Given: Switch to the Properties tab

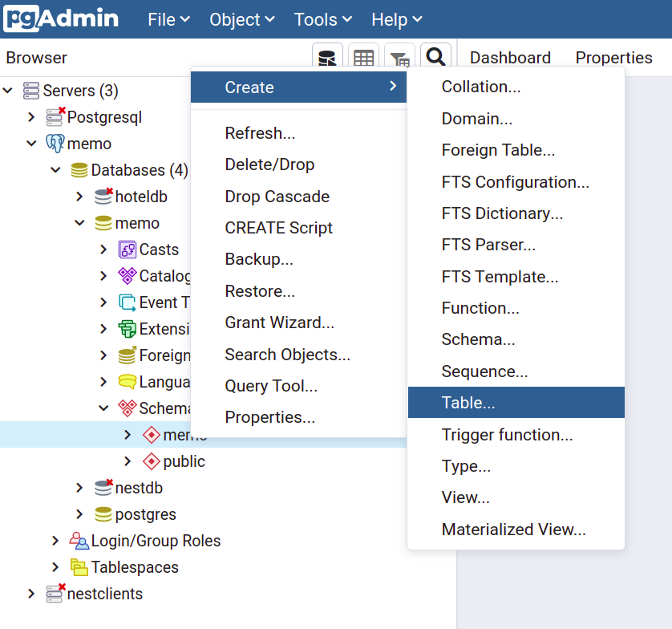Looking at the screenshot, I should [x=613, y=58].
